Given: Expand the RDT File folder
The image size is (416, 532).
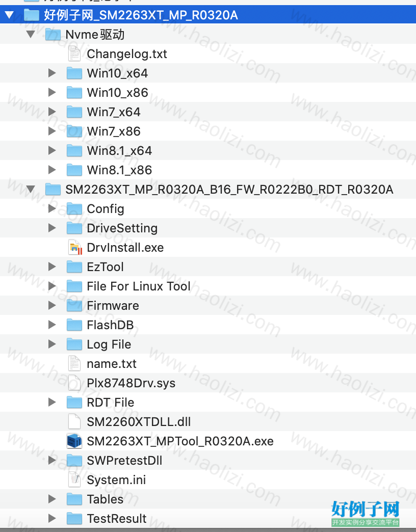Looking at the screenshot, I should [52, 402].
